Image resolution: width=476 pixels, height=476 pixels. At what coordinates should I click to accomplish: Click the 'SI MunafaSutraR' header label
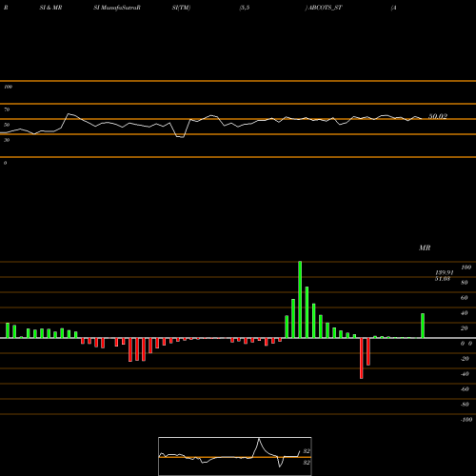click(x=117, y=8)
